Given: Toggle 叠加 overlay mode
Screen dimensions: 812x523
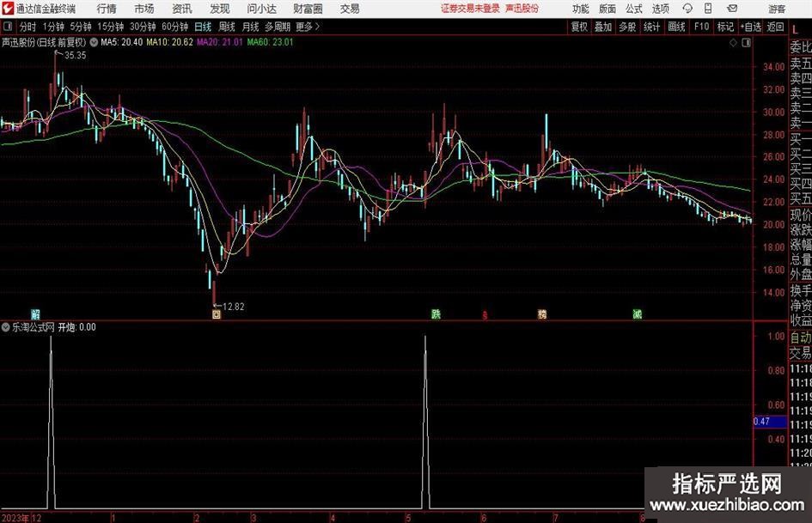Looking at the screenshot, I should click(603, 27).
